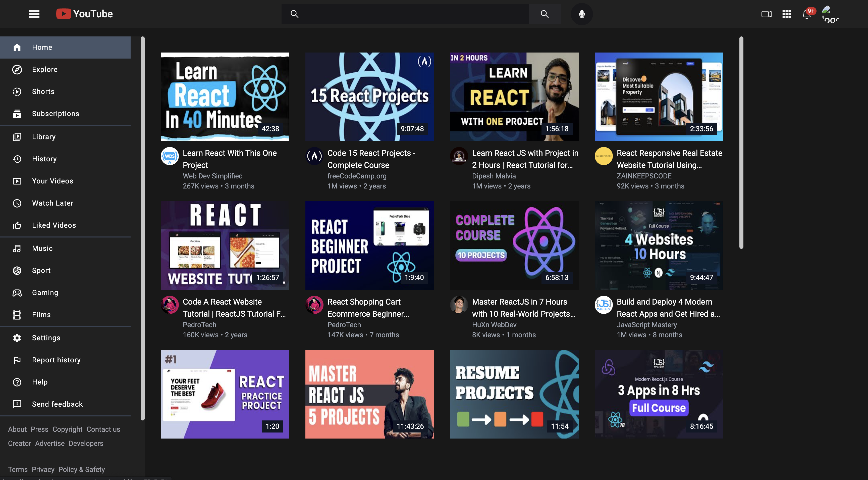Click the History clock icon

click(x=17, y=159)
